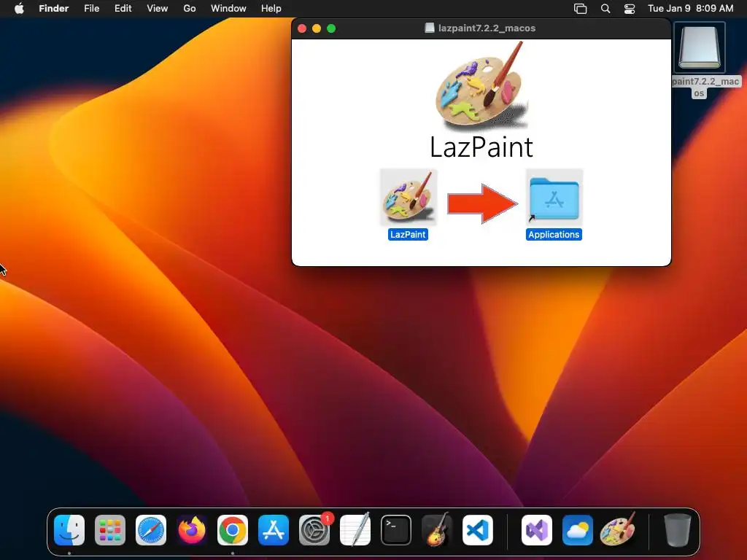Viewport: 747px width, 560px height.
Task: Open the Help menu
Action: 271,9
